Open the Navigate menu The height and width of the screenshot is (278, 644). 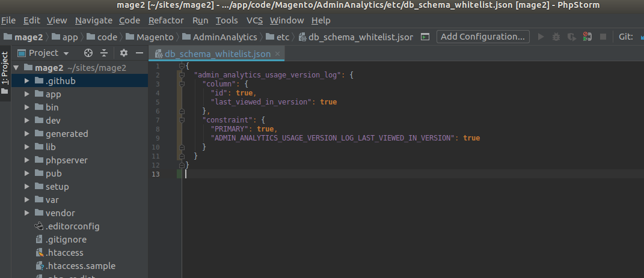(94, 20)
